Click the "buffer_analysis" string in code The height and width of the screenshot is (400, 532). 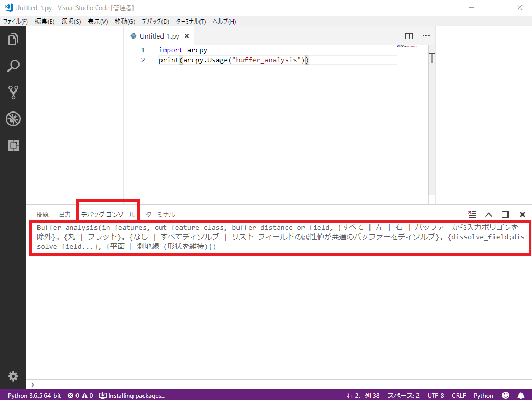coord(267,60)
